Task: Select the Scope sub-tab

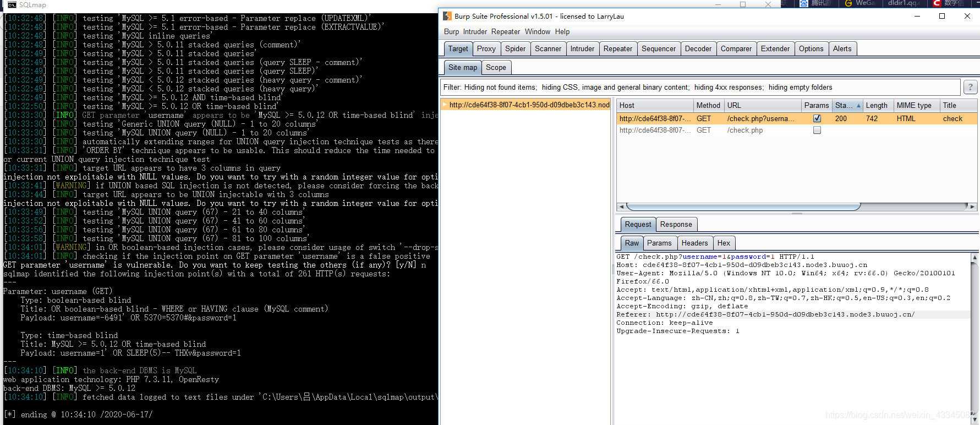Action: point(496,67)
